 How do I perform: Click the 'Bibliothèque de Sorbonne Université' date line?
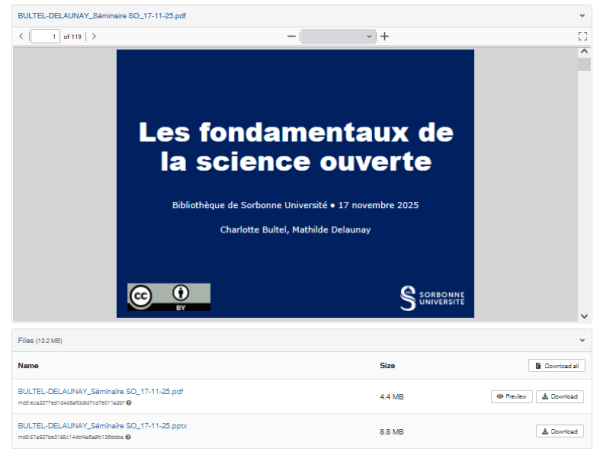pos(295,205)
